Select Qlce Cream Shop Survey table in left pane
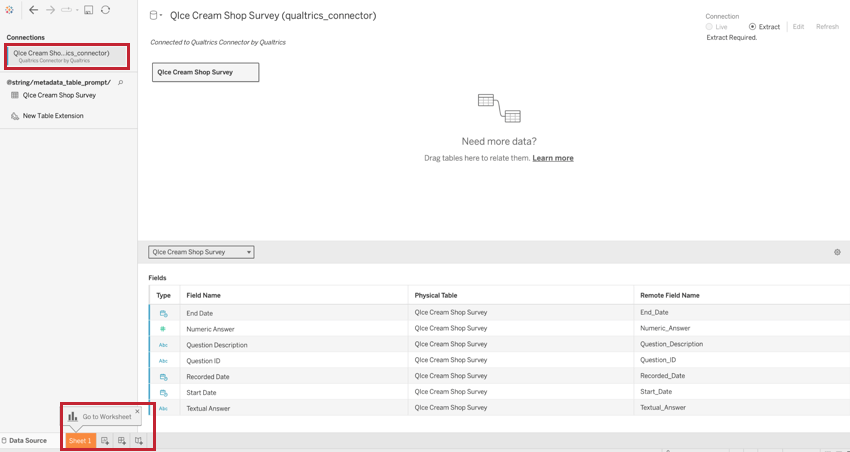 [x=59, y=95]
